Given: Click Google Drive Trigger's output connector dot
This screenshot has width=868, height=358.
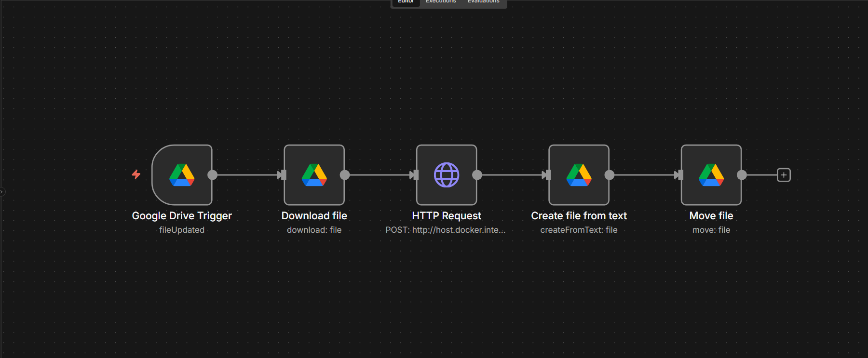Looking at the screenshot, I should point(212,175).
